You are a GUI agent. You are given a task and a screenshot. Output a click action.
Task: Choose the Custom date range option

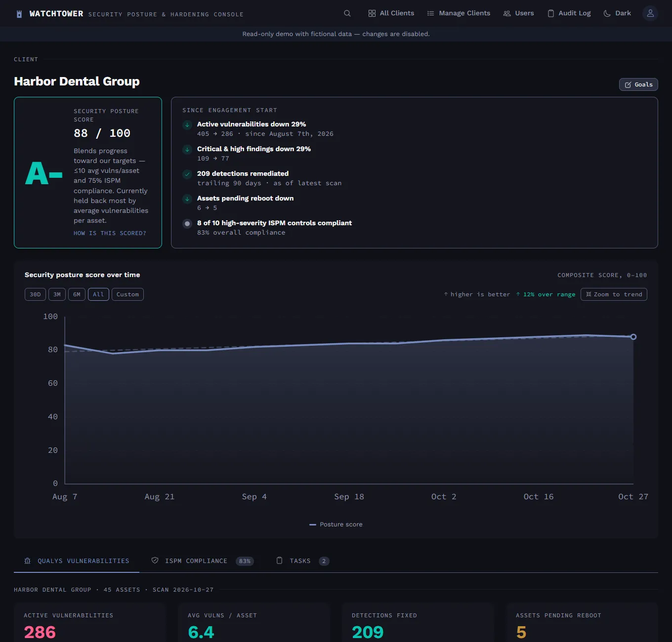tap(127, 294)
